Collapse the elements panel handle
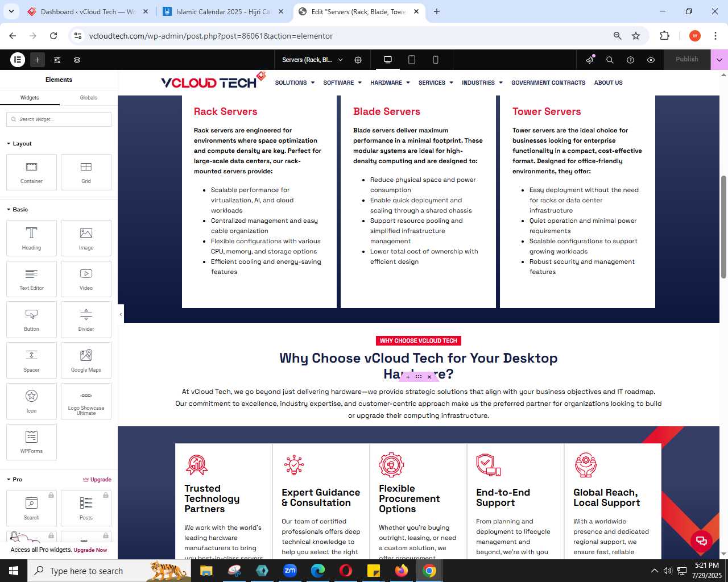The image size is (728, 582). tap(121, 314)
